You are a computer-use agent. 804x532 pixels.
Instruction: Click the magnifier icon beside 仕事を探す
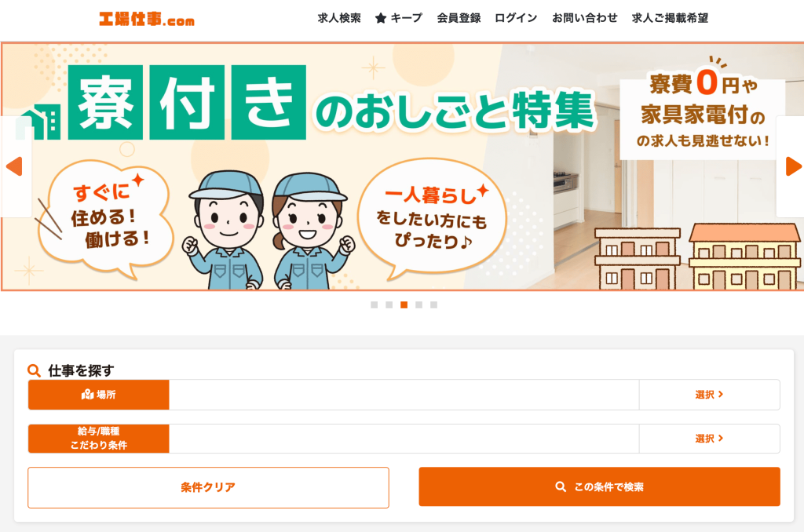(34, 370)
